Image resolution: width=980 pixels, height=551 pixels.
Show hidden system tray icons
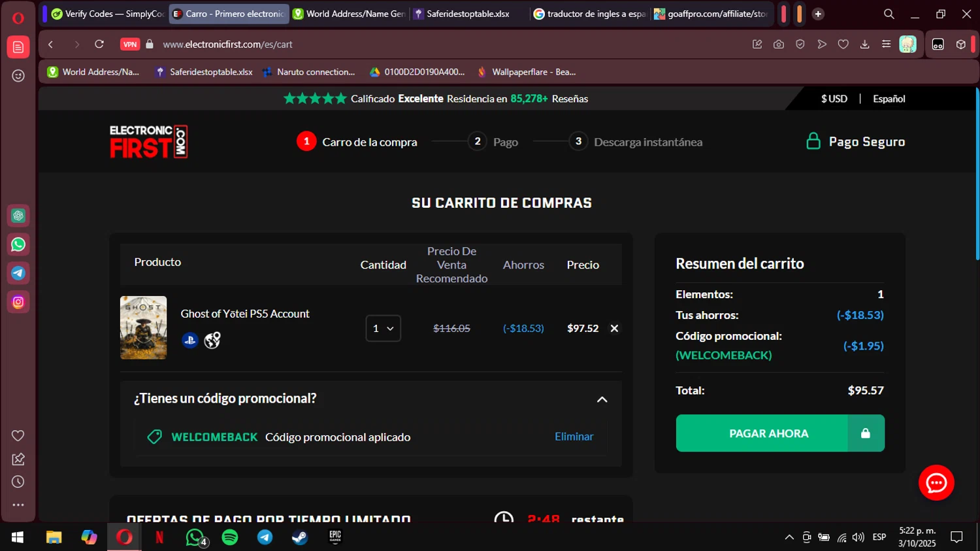click(x=789, y=537)
